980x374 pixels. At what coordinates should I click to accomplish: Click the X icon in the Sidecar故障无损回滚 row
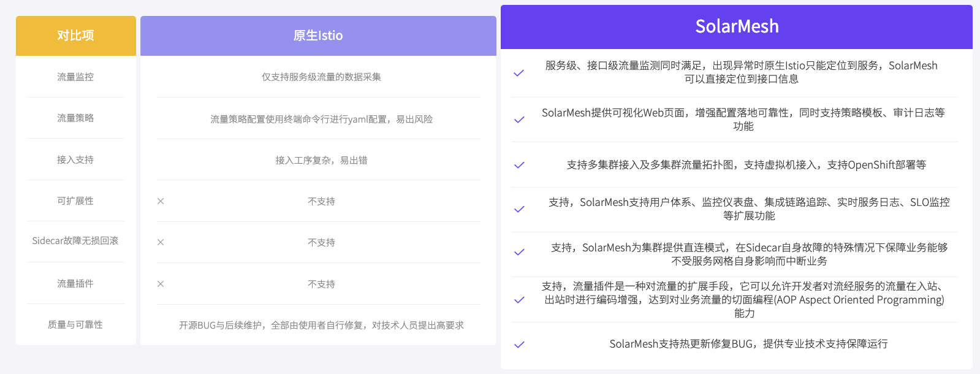coord(161,242)
